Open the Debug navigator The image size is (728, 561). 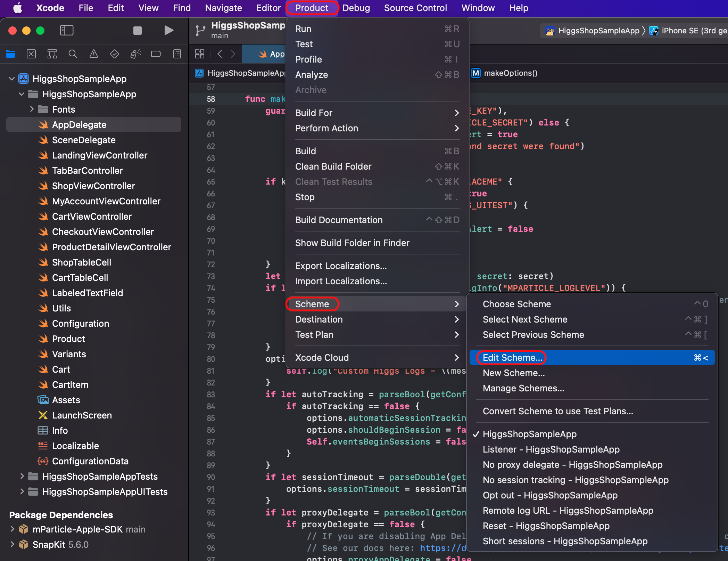[135, 54]
